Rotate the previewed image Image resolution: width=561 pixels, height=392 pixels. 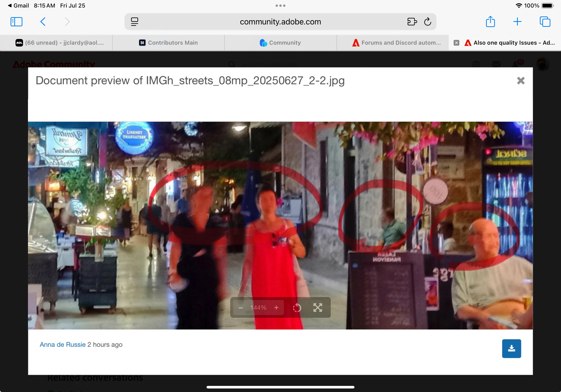[x=297, y=308]
